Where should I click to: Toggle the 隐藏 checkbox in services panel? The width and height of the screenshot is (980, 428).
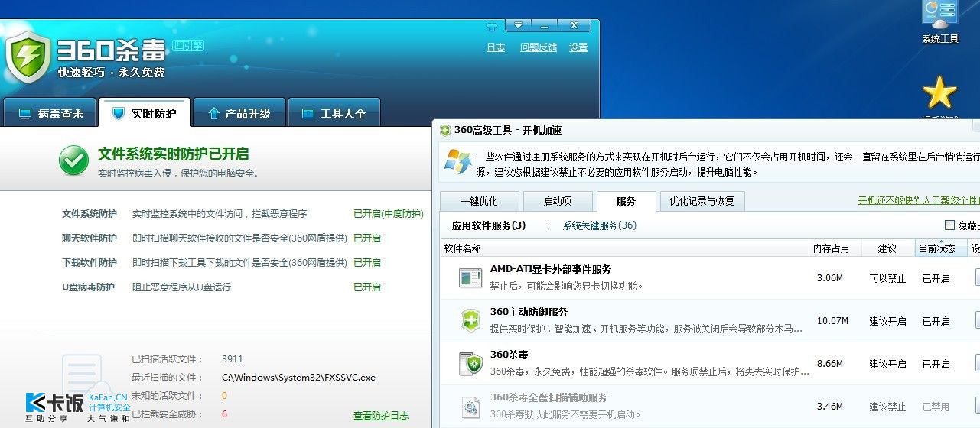click(x=950, y=225)
